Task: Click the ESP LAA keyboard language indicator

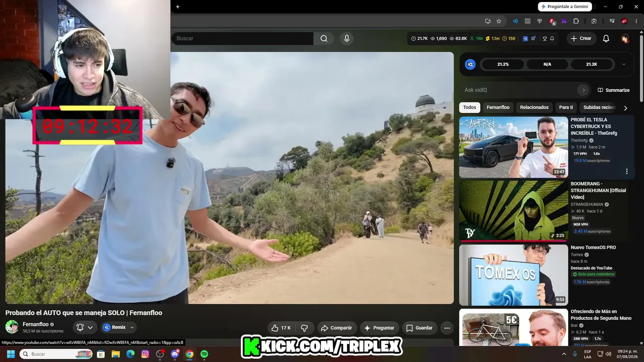Action: 588,354
